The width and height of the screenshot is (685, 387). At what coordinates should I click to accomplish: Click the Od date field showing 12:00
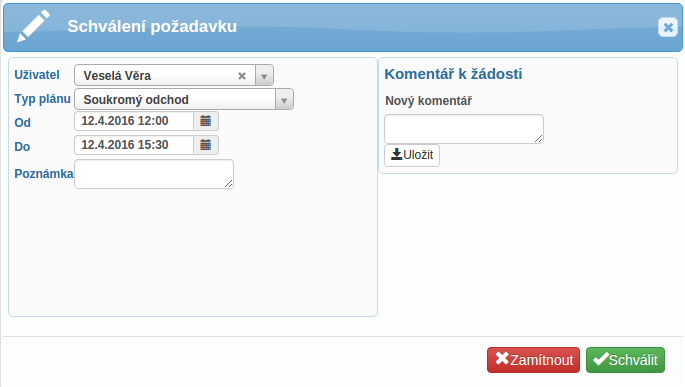coord(134,121)
